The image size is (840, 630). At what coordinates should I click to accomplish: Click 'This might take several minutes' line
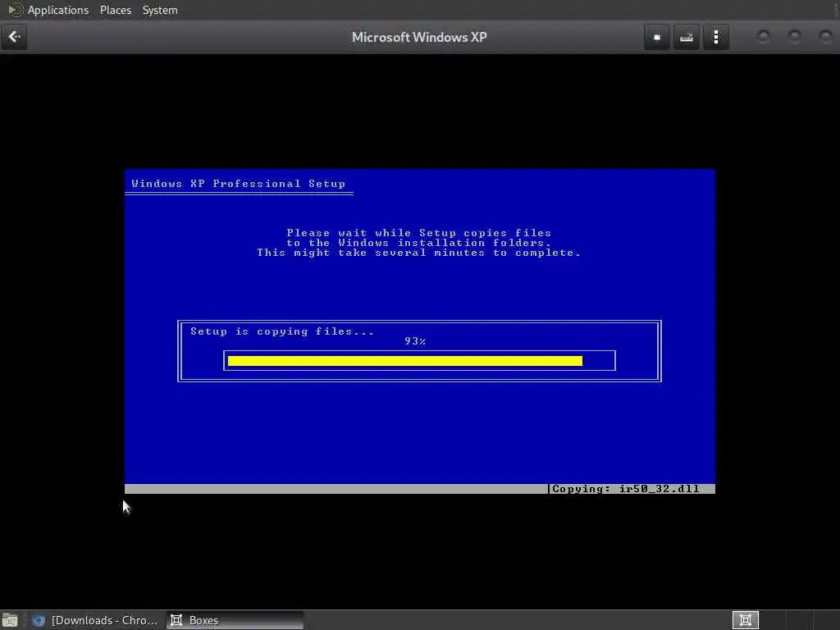pos(419,253)
